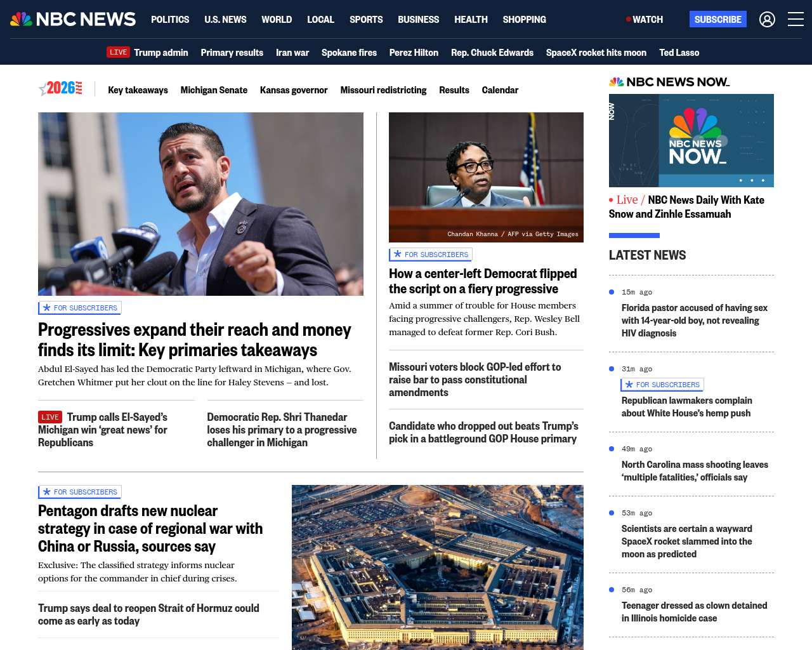Select the Key takeaways election tab
Image resolution: width=812 pixels, height=650 pixels.
click(138, 90)
